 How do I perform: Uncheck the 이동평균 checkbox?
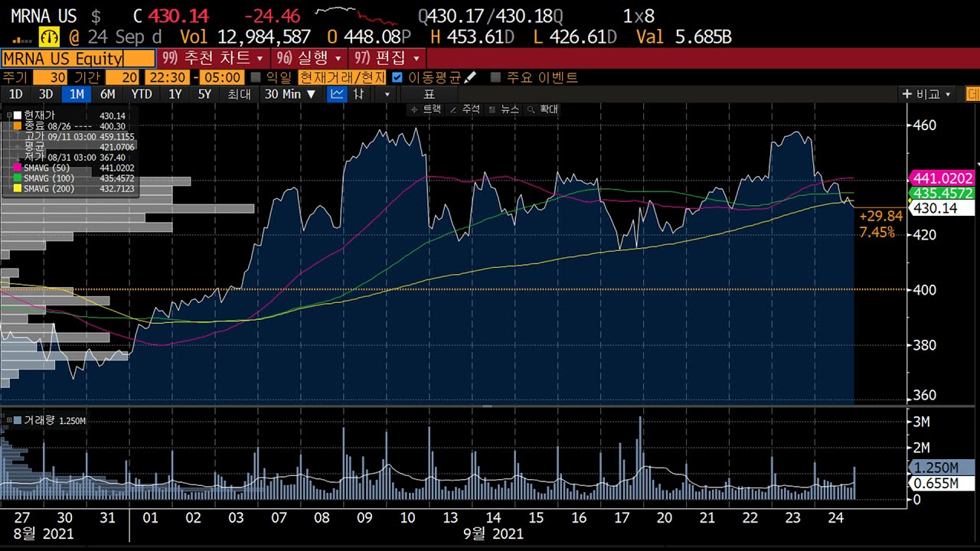click(397, 77)
